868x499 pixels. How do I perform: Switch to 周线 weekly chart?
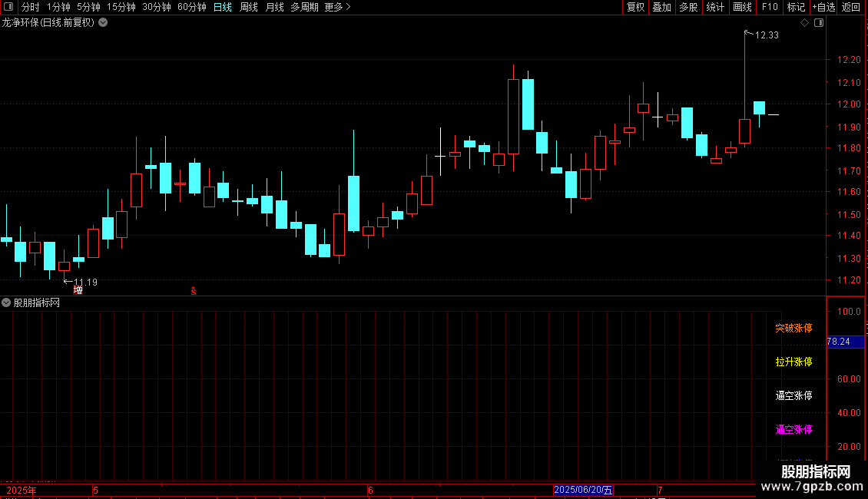click(249, 7)
